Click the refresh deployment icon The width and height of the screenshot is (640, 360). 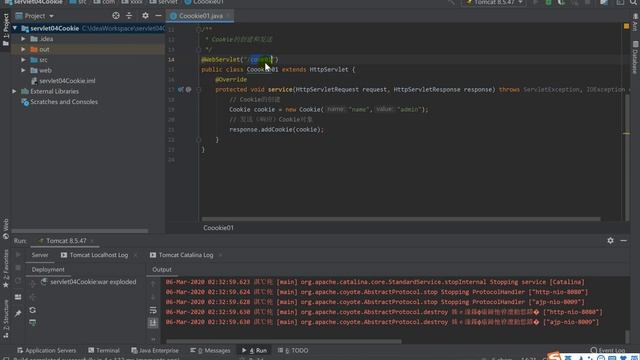coord(33,310)
